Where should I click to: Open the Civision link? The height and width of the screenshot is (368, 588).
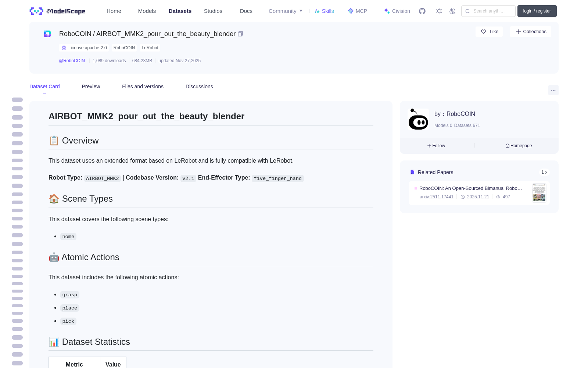[397, 11]
